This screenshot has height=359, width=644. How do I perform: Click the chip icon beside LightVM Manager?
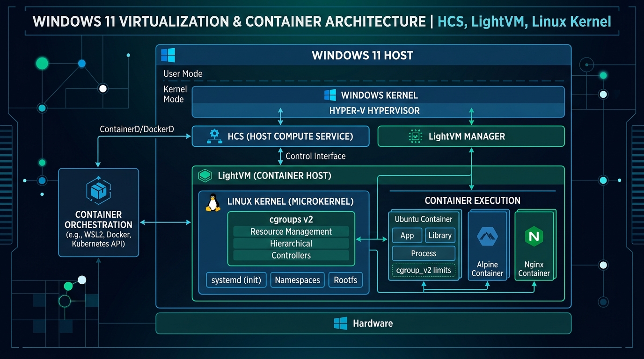415,136
